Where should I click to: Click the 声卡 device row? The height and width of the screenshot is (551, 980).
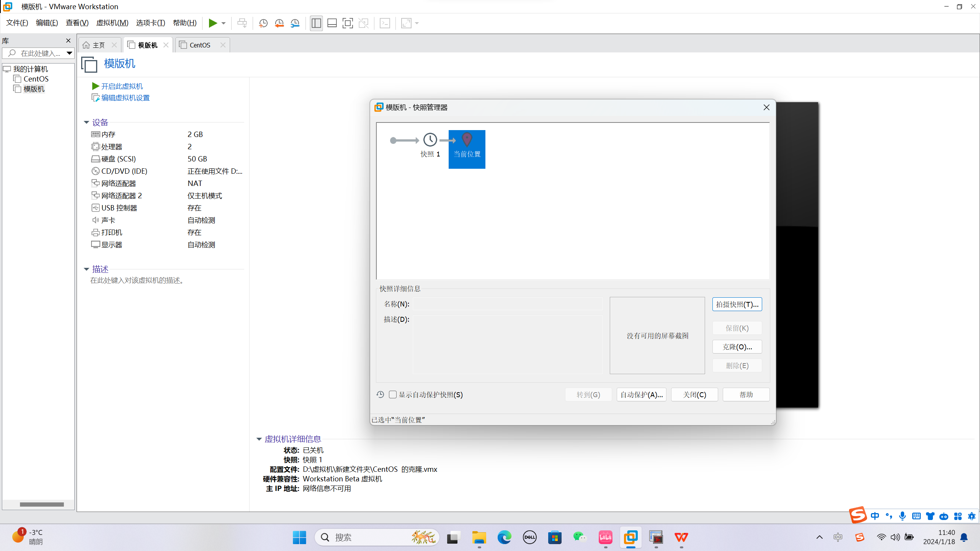pos(167,220)
